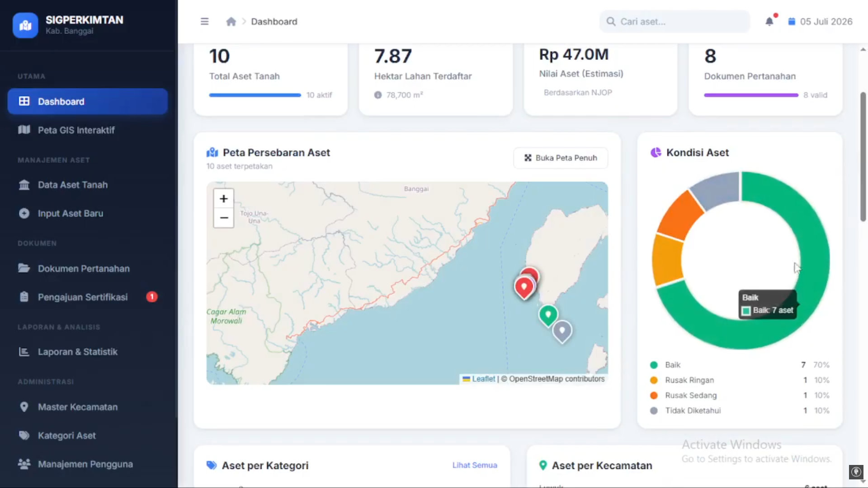Open Dokumen Pertanahan in sidebar
Image resolution: width=868 pixels, height=488 pixels.
tap(88, 268)
